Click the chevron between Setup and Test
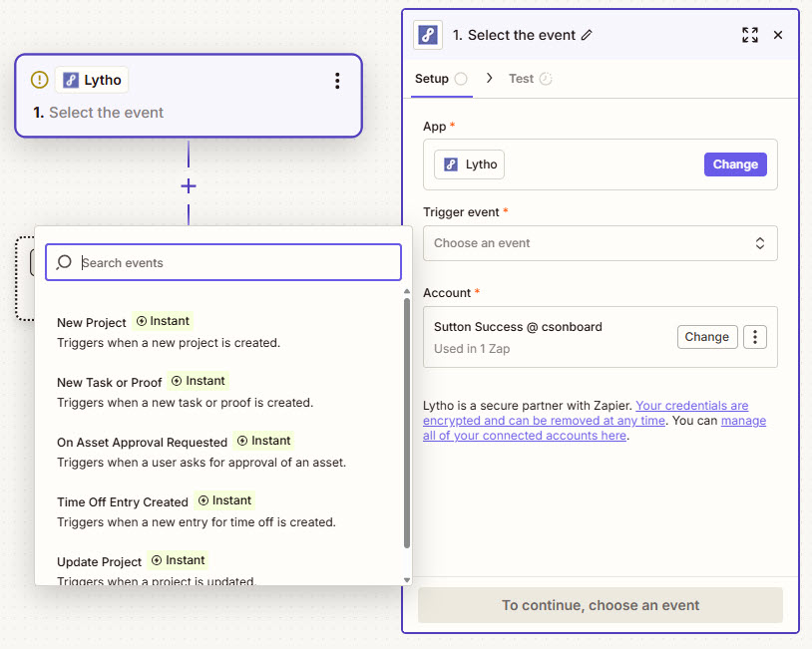The image size is (812, 649). click(x=490, y=78)
